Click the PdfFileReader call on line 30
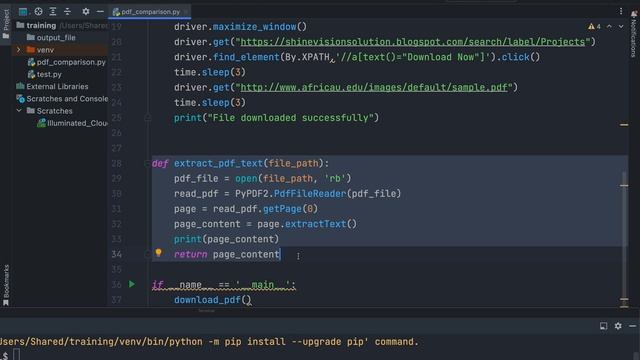Viewport: 640px width, 360px height. pyautogui.click(x=310, y=193)
